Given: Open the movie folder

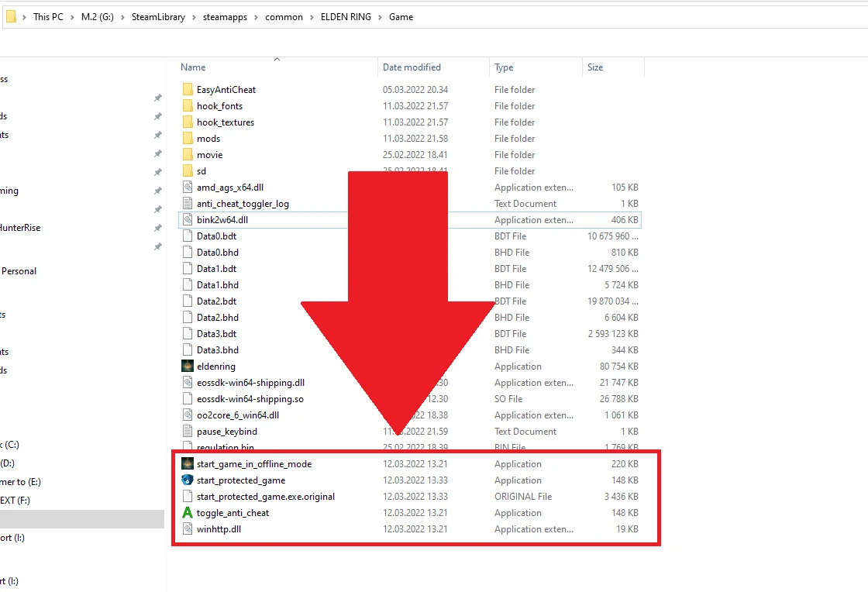Looking at the screenshot, I should click(208, 154).
